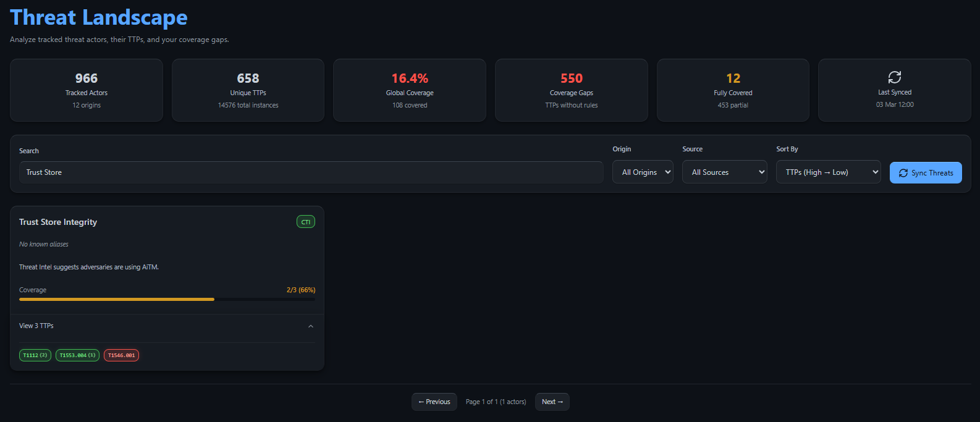Click the Sync Threats button
The image size is (980, 422).
925,173
